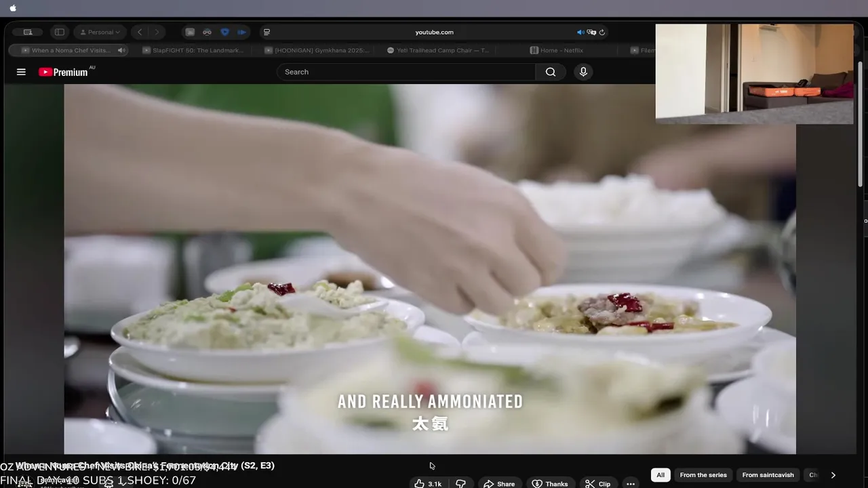Viewport: 868px width, 488px height.
Task: Switch to SlapFIGHT 50 tab
Action: [x=193, y=50]
